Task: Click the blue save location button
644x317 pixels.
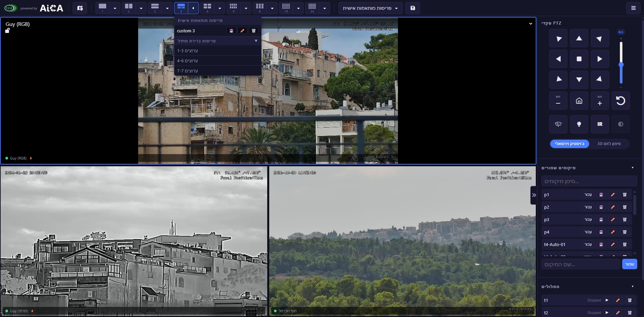Action: [x=629, y=264]
